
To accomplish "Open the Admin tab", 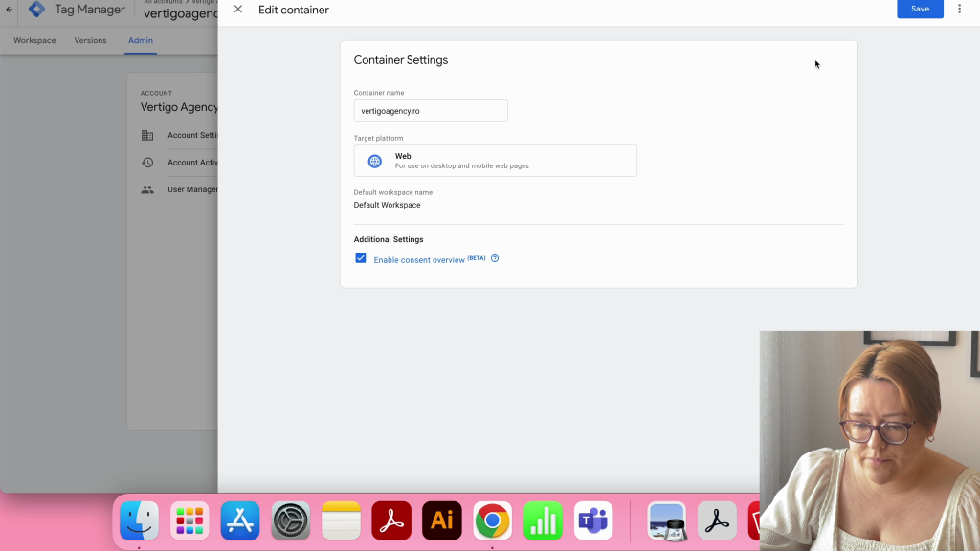I will pyautogui.click(x=141, y=41).
